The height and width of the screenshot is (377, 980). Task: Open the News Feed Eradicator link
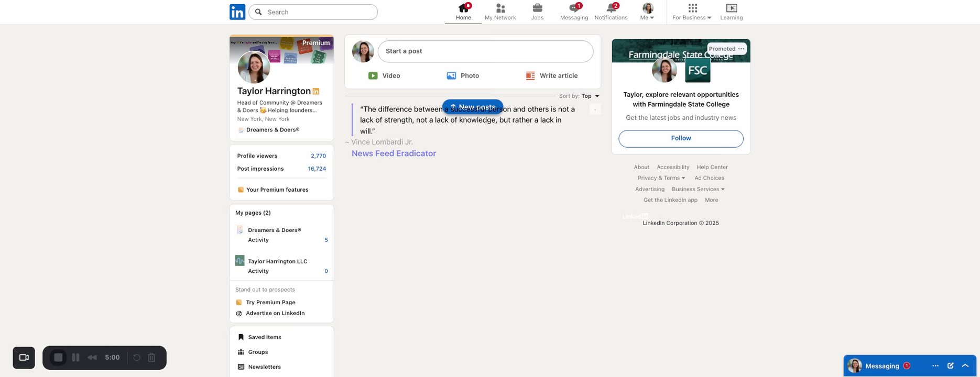(x=394, y=153)
